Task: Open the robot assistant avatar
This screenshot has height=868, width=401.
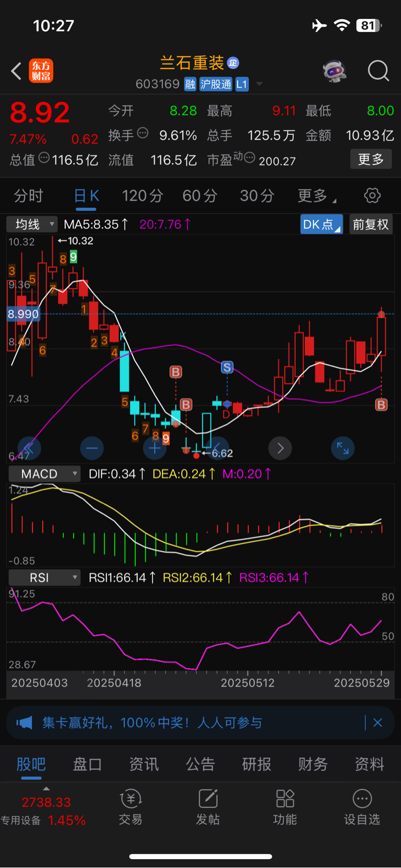Action: tap(335, 71)
